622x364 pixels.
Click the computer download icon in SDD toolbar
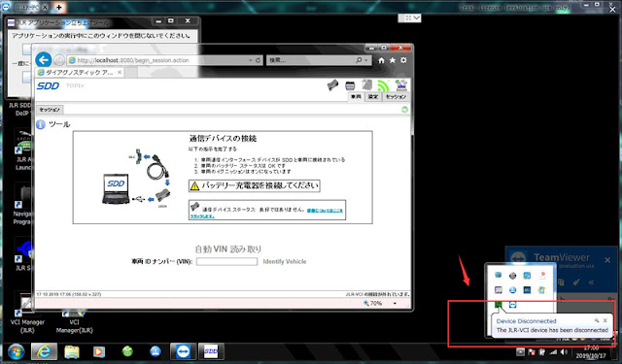401,84
